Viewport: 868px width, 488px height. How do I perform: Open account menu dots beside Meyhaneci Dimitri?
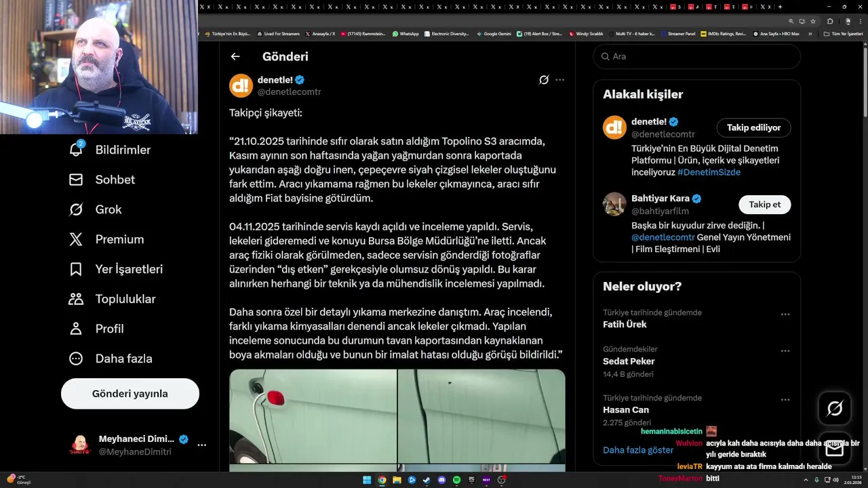(201, 445)
